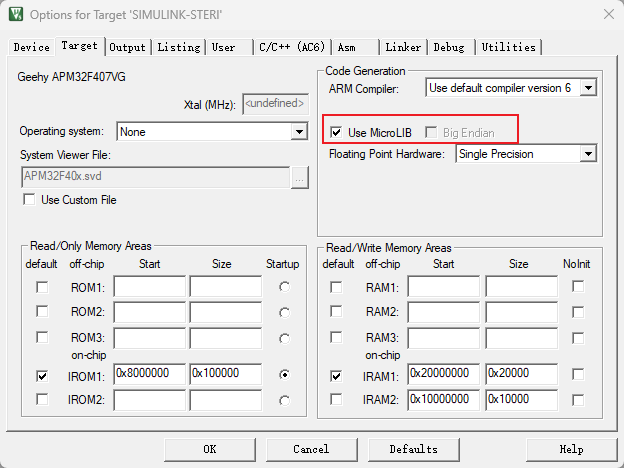Select the ROM2 Startup radio button

(x=285, y=313)
